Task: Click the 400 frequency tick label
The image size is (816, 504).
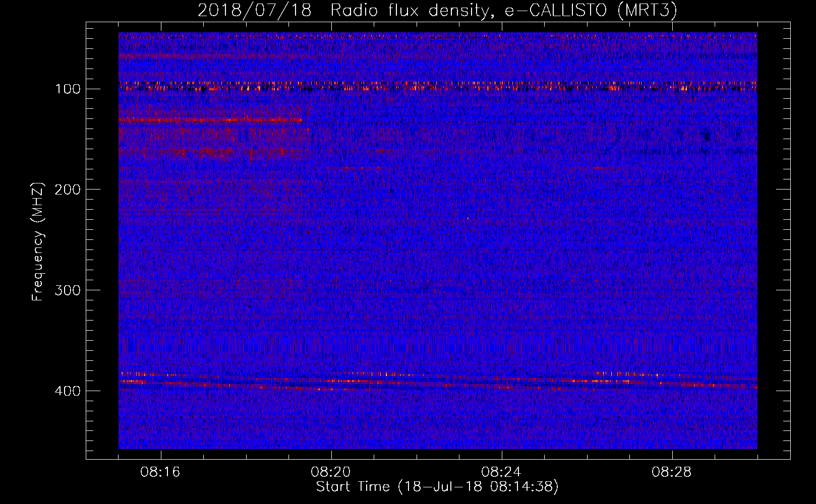Action: click(68, 392)
